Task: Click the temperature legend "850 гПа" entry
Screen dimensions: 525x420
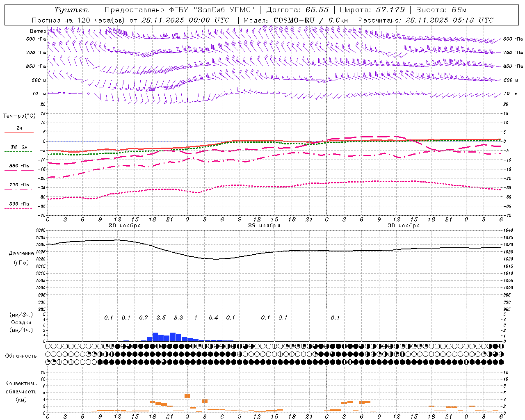Action: [19, 166]
